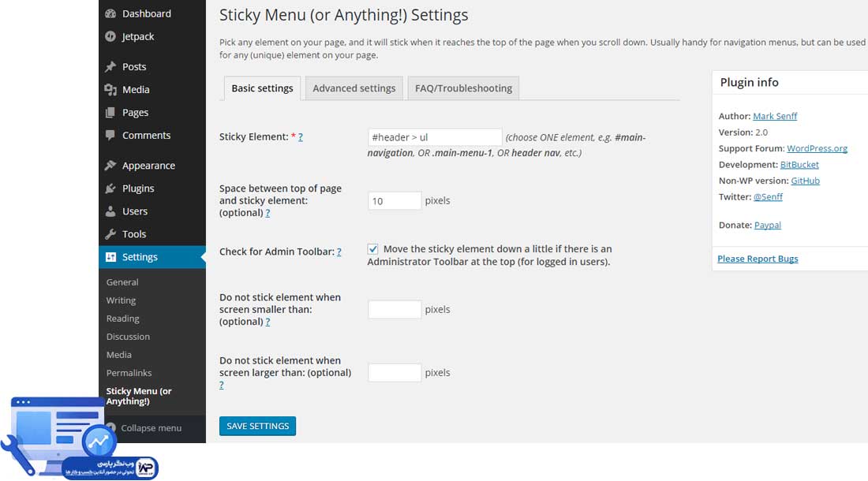
Task: Click the Settings sliders icon
Action: (110, 257)
